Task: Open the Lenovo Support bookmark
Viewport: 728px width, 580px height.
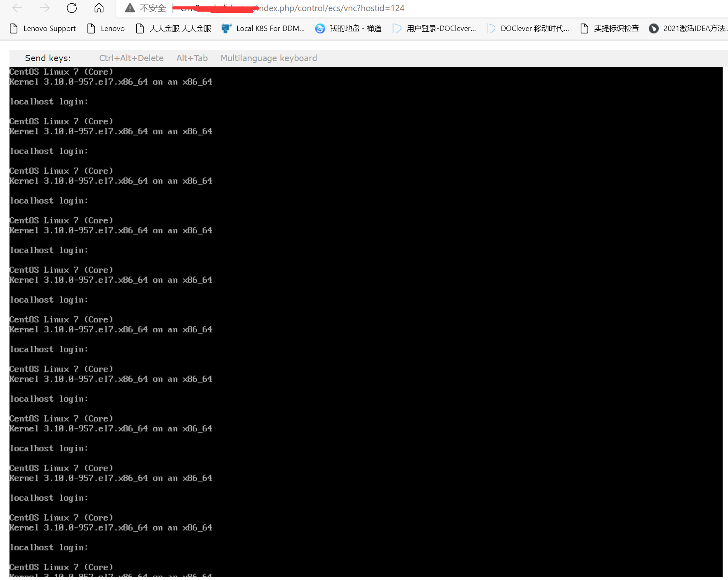Action: tap(43, 28)
